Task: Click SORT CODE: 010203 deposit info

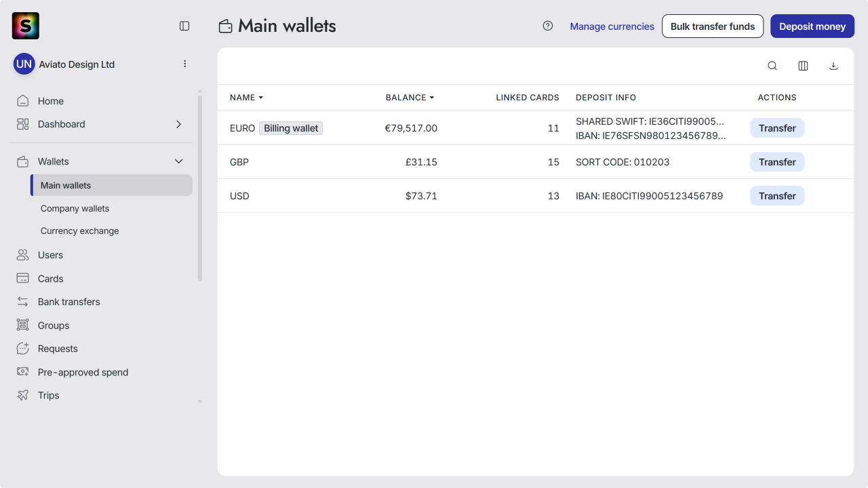Action: tap(623, 162)
